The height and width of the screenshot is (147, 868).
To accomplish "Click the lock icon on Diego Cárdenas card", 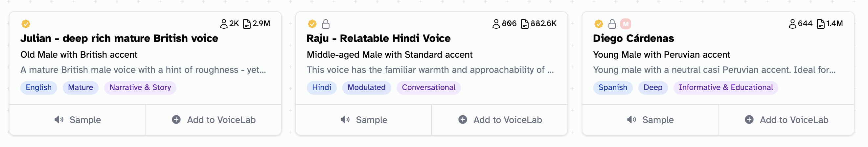I will tap(612, 24).
